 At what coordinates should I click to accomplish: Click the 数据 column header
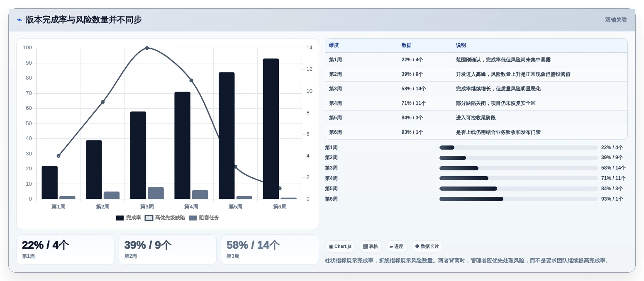tap(407, 45)
